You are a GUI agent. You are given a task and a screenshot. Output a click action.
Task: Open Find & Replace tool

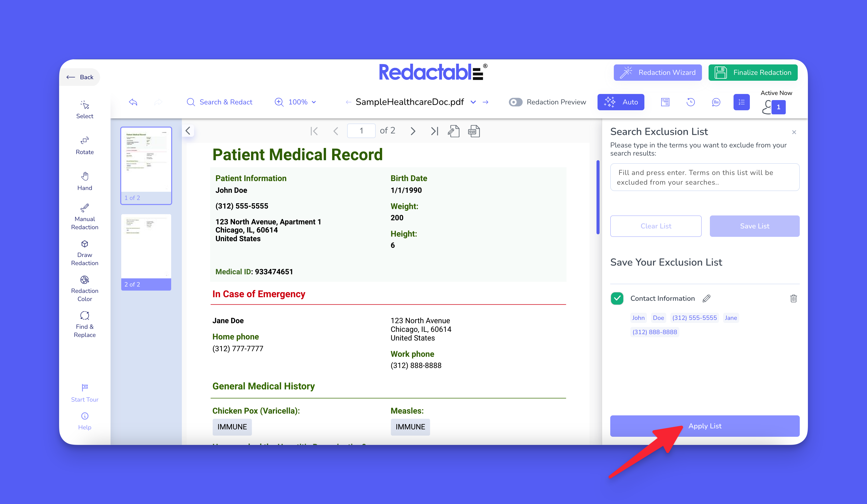pyautogui.click(x=85, y=324)
